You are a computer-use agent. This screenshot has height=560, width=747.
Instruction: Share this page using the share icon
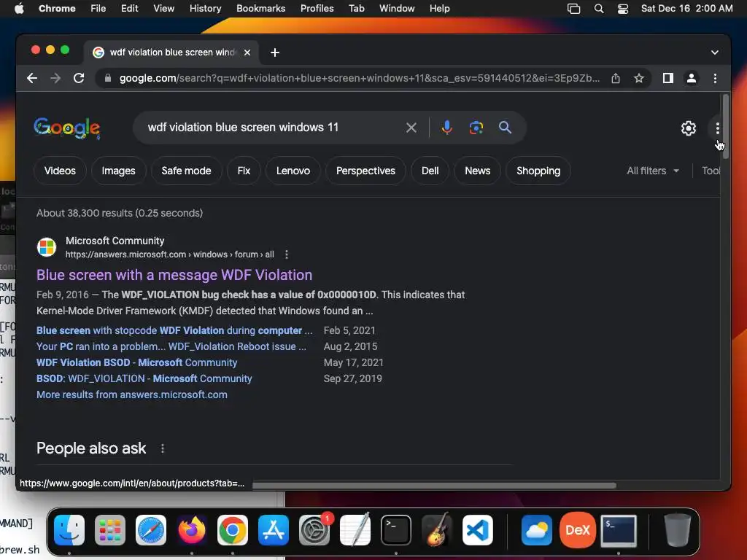coord(616,78)
